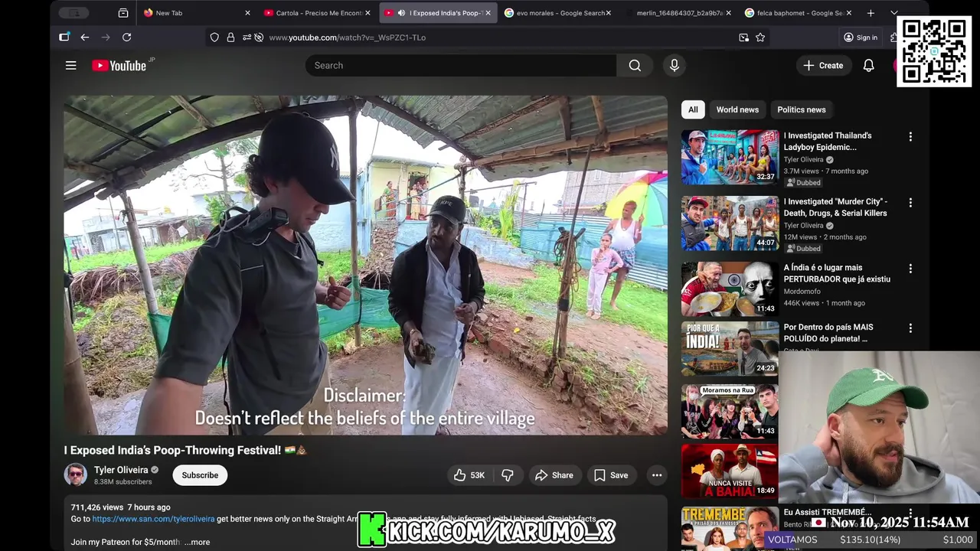Viewport: 980px width, 551px height.
Task: Click the main video player
Action: [365, 265]
